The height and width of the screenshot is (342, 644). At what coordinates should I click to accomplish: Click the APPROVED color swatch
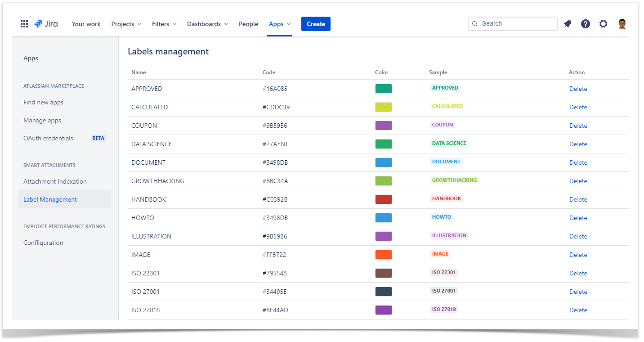(383, 89)
